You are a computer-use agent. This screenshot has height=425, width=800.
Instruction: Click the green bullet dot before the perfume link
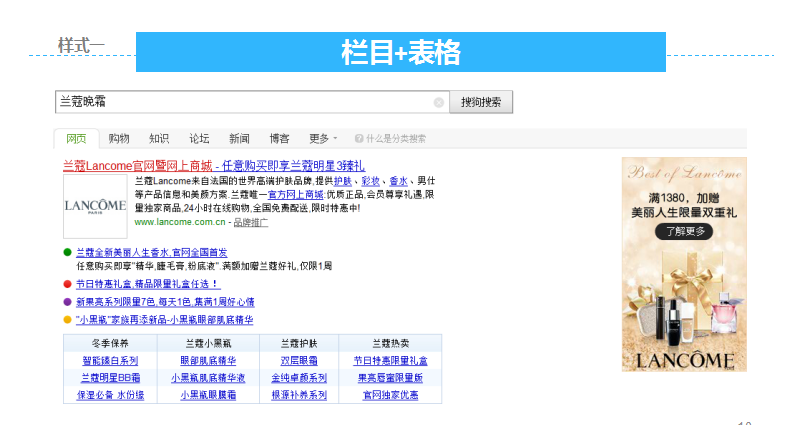[x=67, y=252]
